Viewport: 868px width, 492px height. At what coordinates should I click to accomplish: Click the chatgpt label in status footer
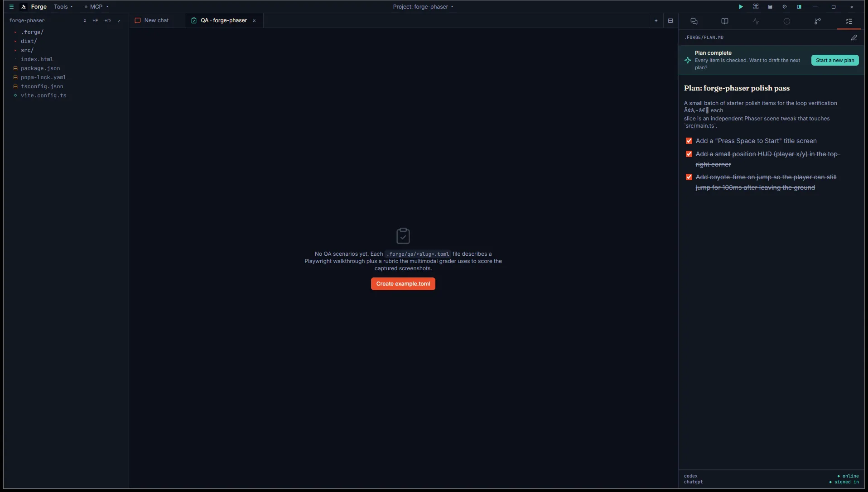pyautogui.click(x=694, y=482)
